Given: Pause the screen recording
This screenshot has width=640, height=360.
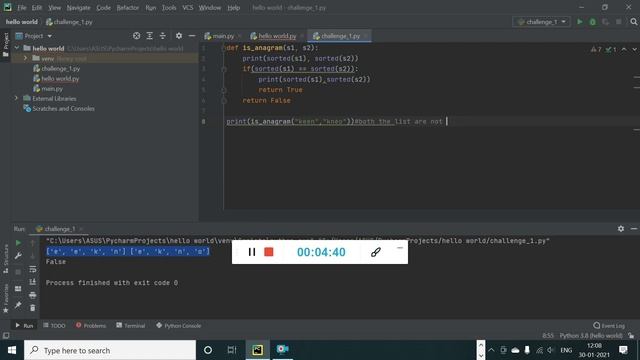Looking at the screenshot, I should click(x=252, y=252).
